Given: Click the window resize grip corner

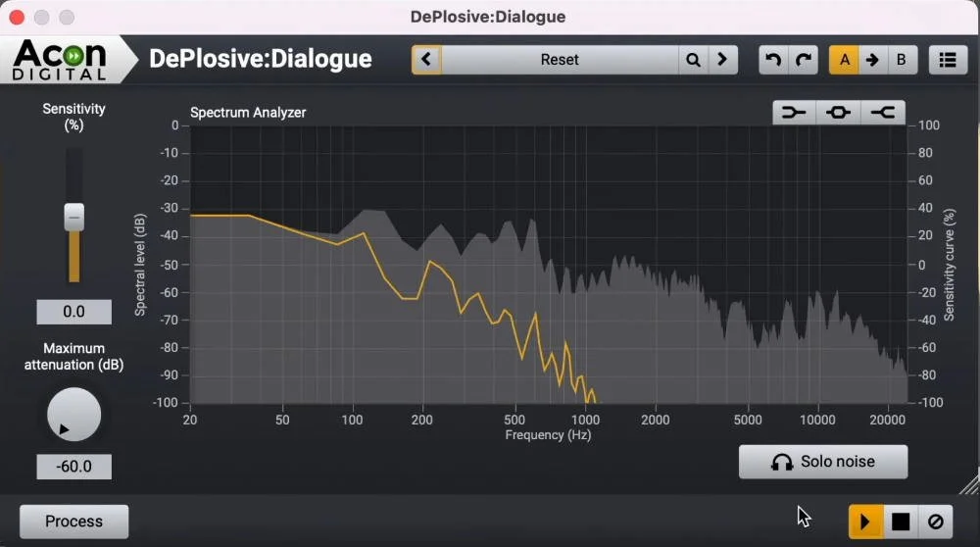Looking at the screenshot, I should [969, 484].
